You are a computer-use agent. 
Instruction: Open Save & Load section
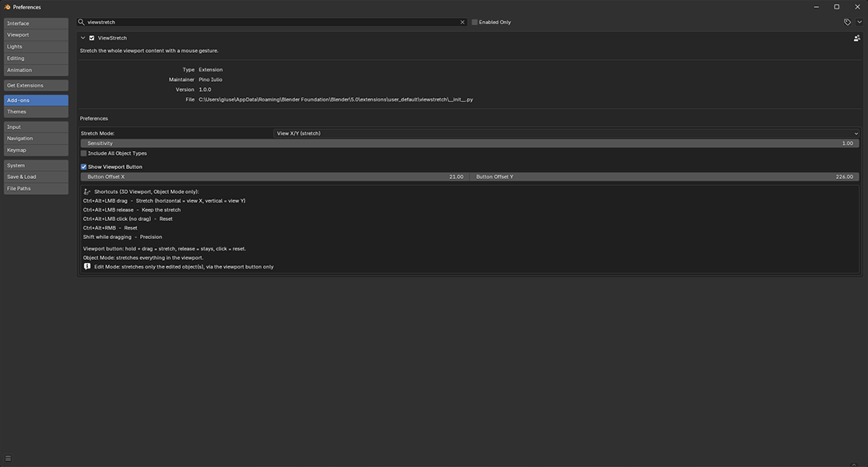tap(36, 177)
